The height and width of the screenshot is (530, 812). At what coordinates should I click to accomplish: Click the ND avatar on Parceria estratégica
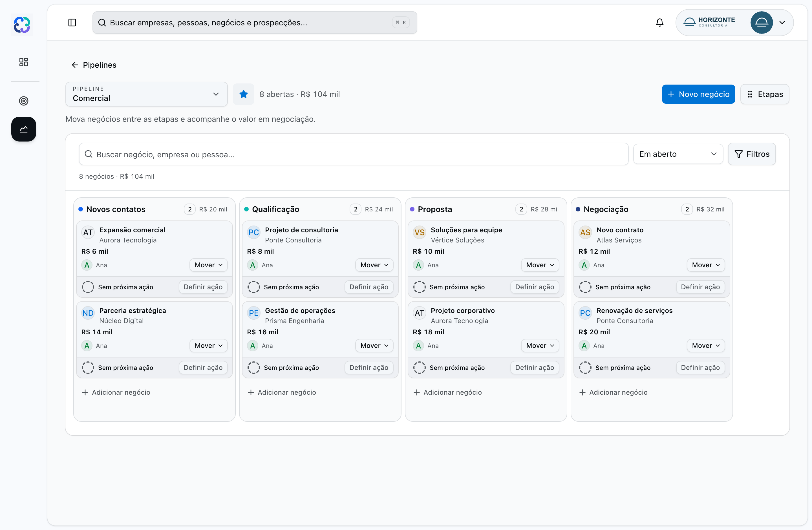click(88, 313)
